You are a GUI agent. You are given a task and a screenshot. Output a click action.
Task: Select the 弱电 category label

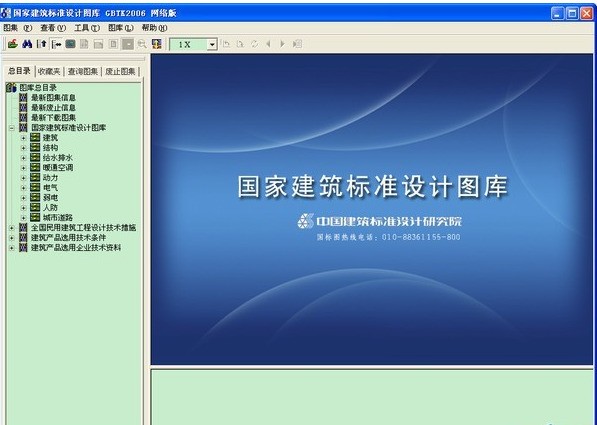[x=50, y=198]
